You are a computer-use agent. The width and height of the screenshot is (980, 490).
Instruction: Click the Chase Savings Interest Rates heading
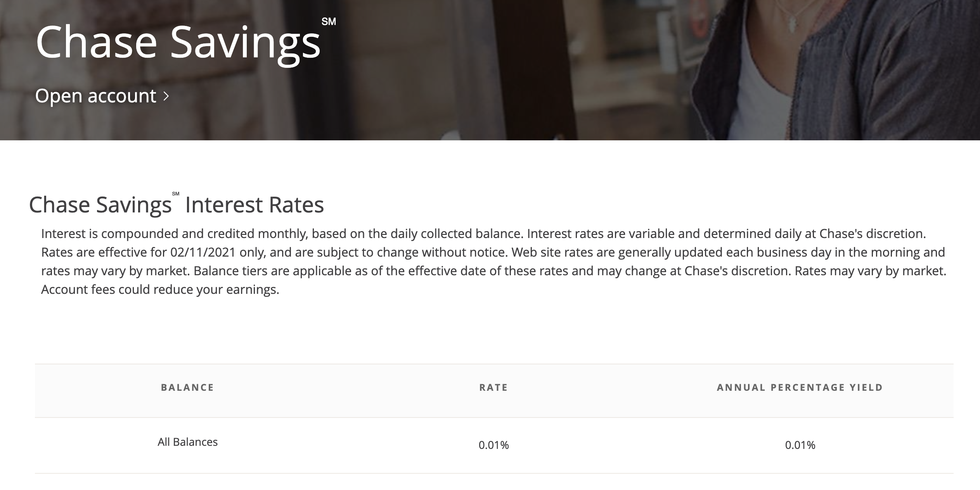point(177,205)
